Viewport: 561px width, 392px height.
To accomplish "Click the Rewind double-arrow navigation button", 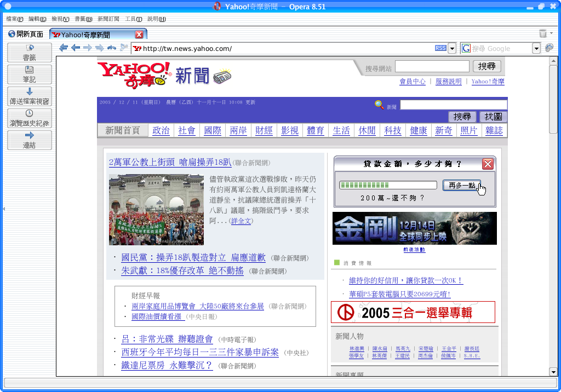I will pyautogui.click(x=64, y=48).
